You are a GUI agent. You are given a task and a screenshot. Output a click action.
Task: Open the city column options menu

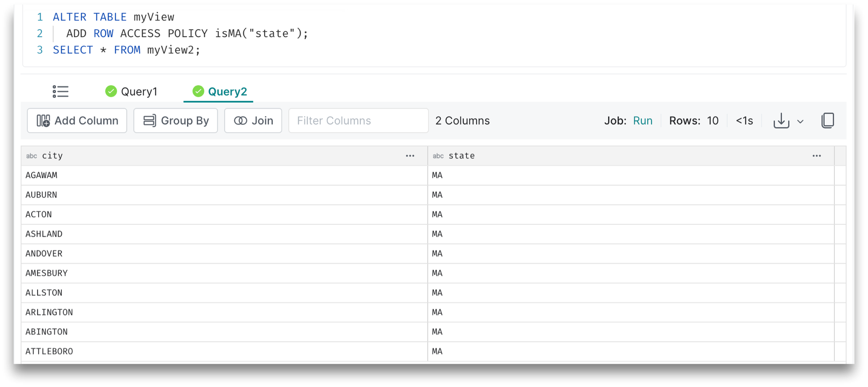[x=410, y=156]
